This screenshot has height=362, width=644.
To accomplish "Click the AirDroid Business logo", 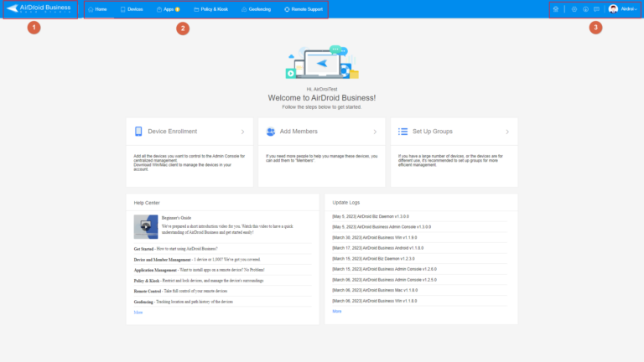I will coord(40,8).
